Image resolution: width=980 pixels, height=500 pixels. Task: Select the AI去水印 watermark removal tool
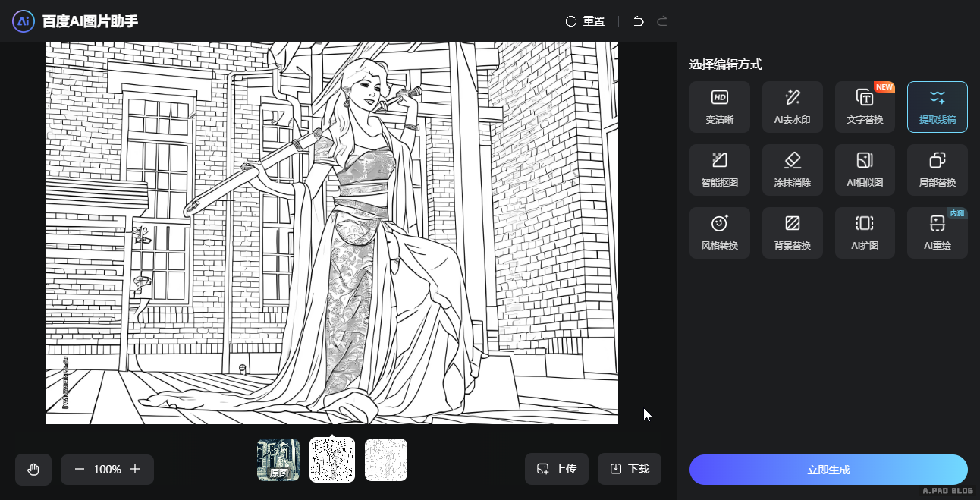click(x=792, y=107)
